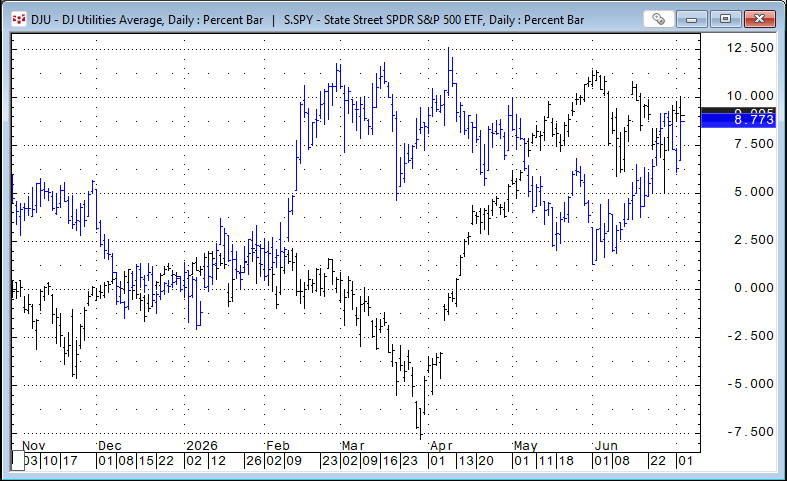787x481 pixels.
Task: Click the -7.500 level on price scale
Action: (750, 432)
